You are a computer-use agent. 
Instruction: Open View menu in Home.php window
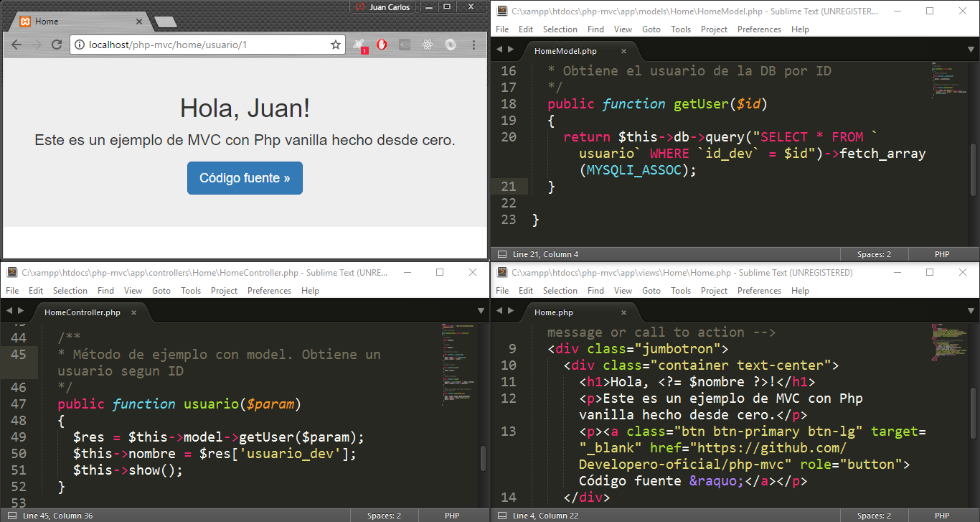(x=623, y=291)
